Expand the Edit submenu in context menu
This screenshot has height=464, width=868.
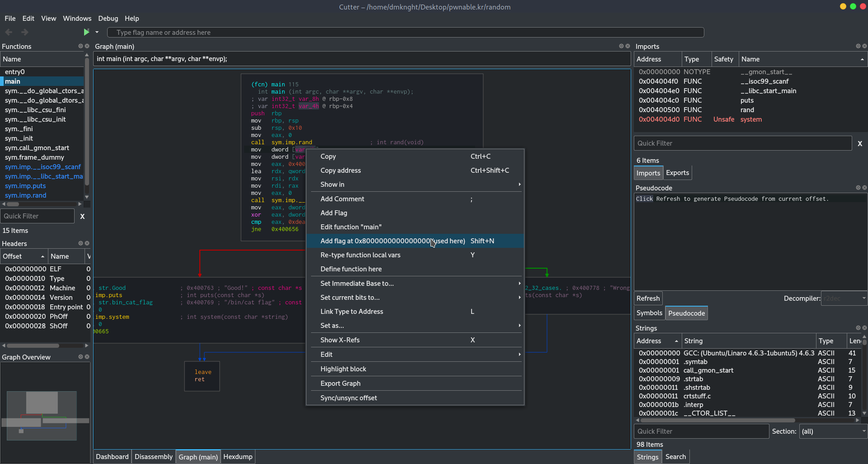[415, 355]
